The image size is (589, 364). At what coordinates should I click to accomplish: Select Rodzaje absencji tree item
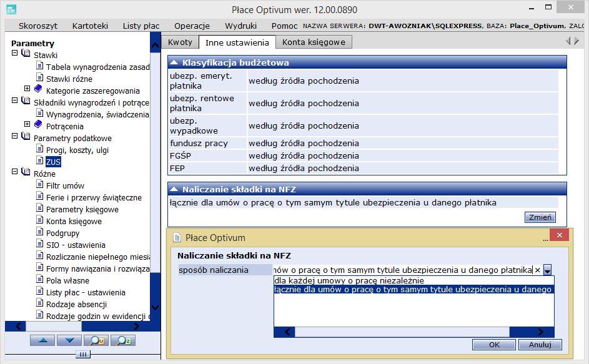click(76, 304)
